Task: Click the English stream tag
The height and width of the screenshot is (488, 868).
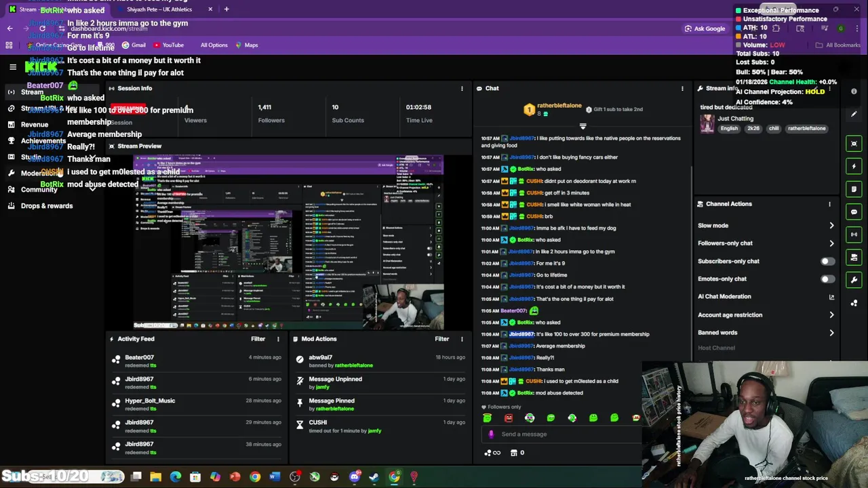Action: 729,129
